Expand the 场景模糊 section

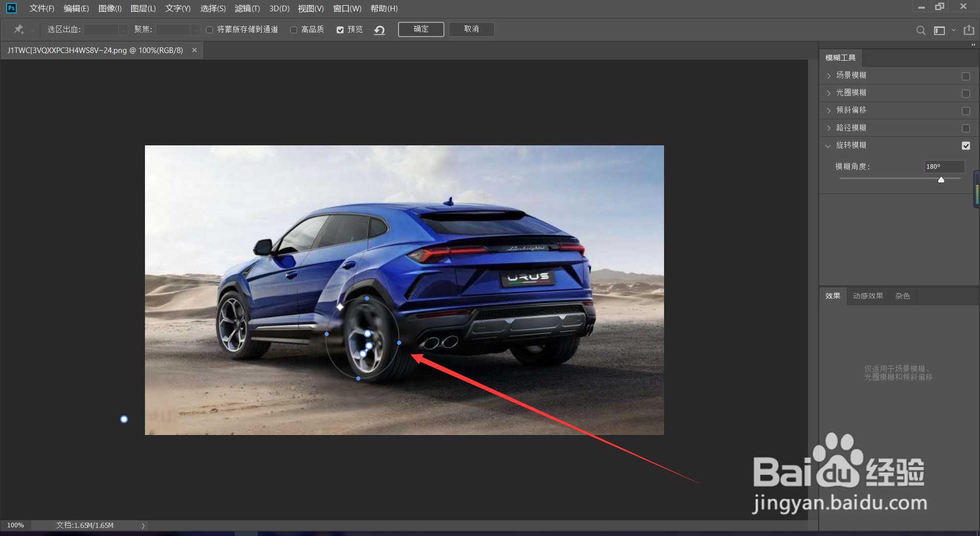(828, 76)
